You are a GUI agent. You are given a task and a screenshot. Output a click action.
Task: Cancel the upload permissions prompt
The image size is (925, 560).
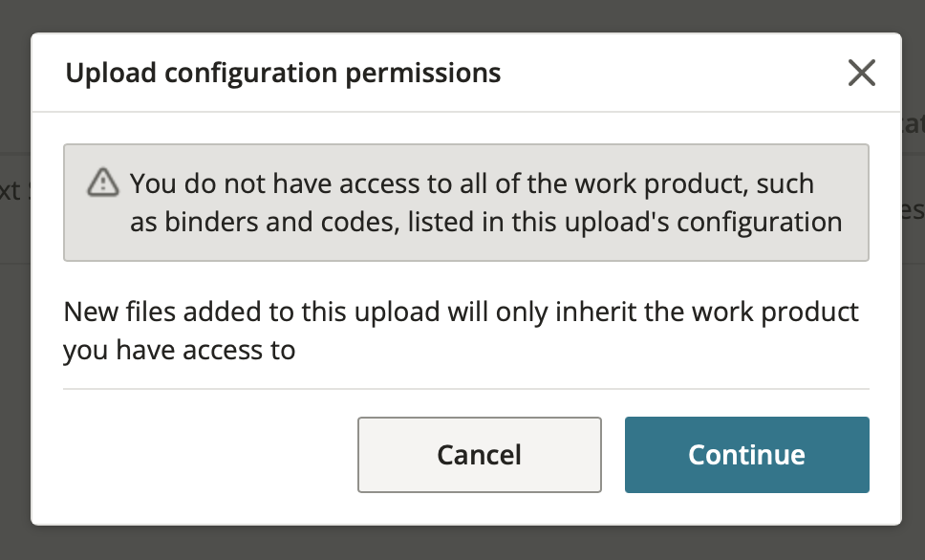(479, 454)
